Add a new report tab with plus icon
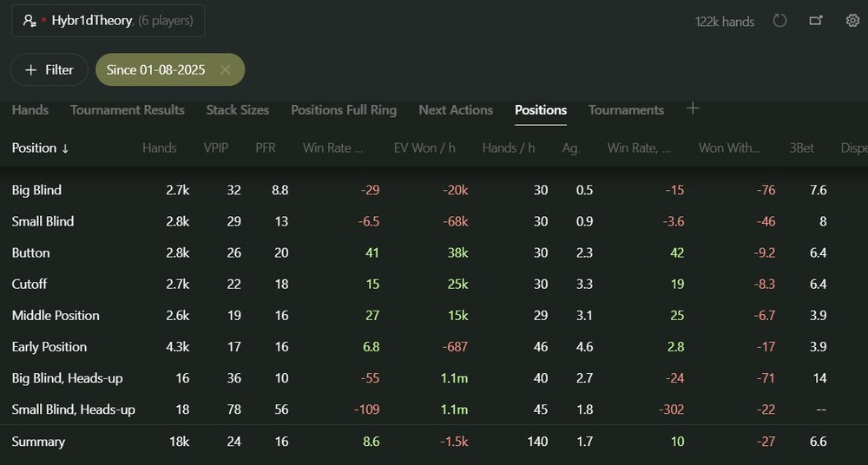Viewport: 868px width, 465px height. (693, 108)
